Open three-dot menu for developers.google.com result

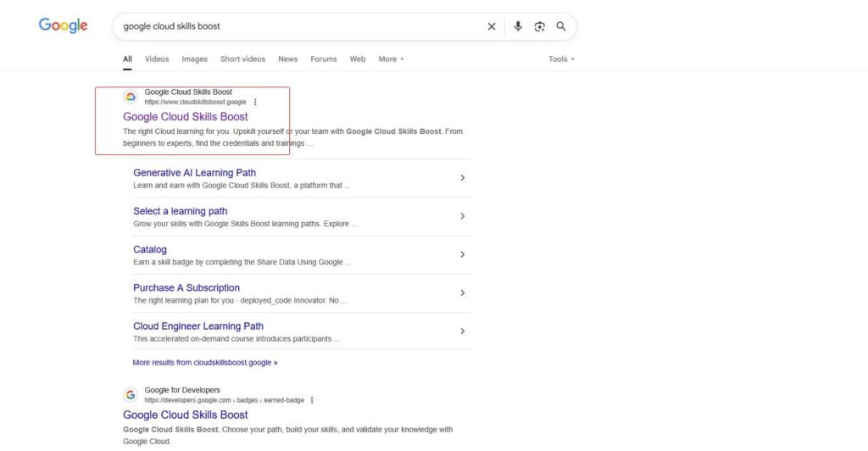[312, 400]
